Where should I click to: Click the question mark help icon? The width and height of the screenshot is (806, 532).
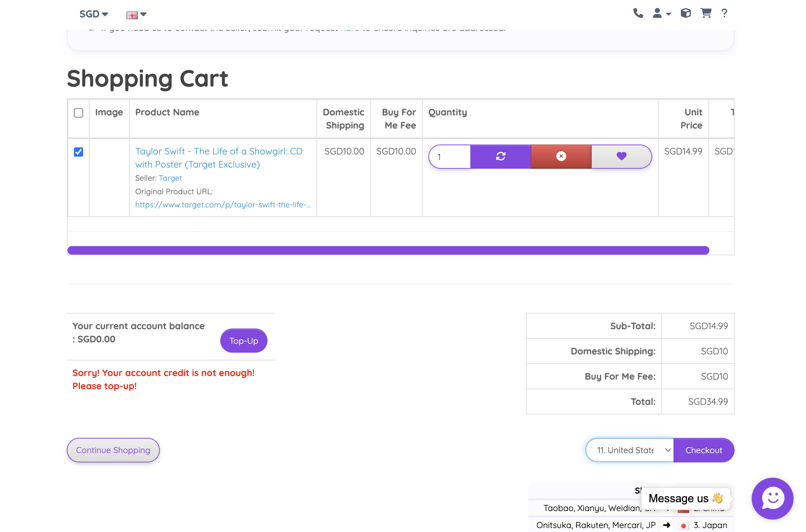(724, 13)
